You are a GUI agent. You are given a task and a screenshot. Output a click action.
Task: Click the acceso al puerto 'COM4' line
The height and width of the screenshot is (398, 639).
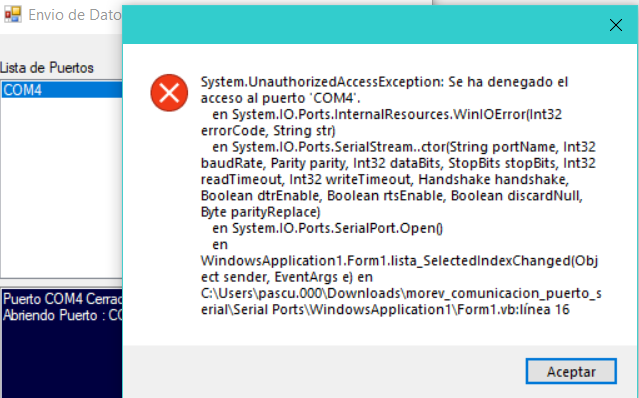(x=281, y=98)
